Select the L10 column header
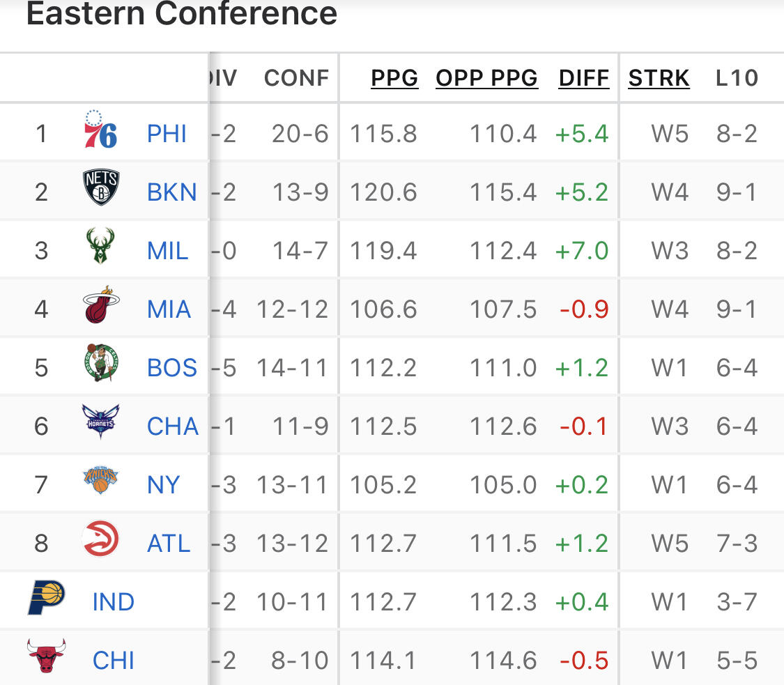Viewport: 784px width, 685px height. click(x=737, y=78)
